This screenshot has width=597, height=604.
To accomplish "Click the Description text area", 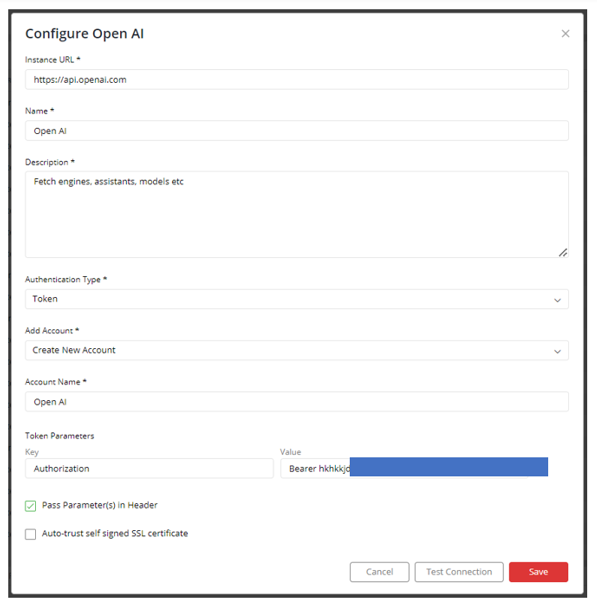I will (x=297, y=215).
